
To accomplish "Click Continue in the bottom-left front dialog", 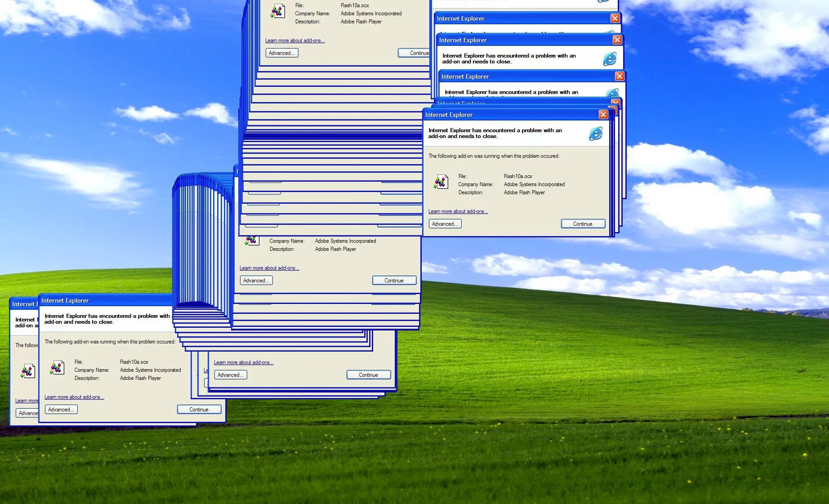I will [x=199, y=410].
